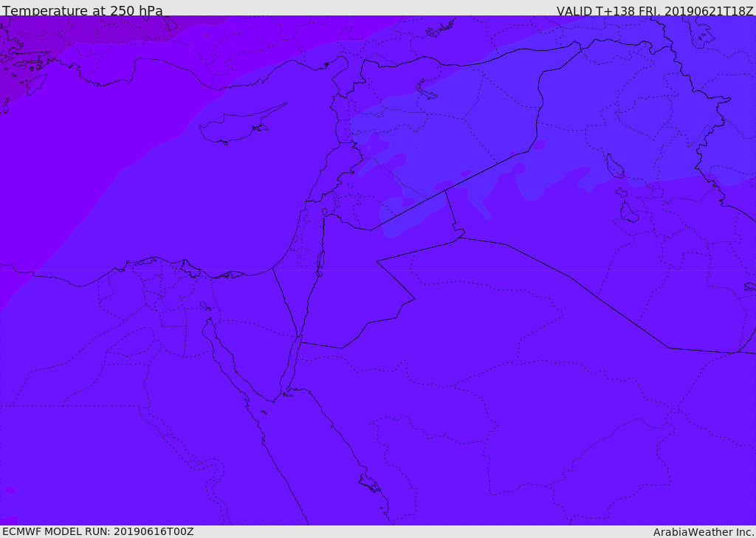Image resolution: width=756 pixels, height=538 pixels.
Task: Click the 'ECMWF MODEL RUN: 20190616T00Z' text
Action: click(98, 531)
